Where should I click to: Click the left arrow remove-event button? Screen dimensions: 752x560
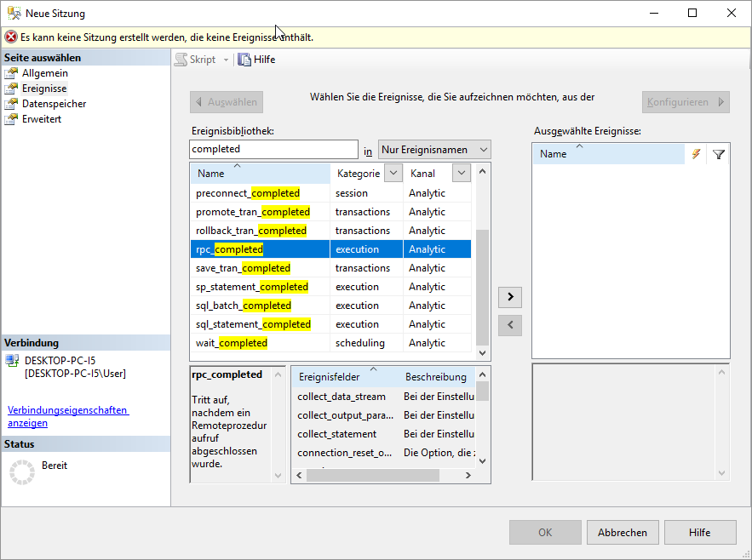509,324
